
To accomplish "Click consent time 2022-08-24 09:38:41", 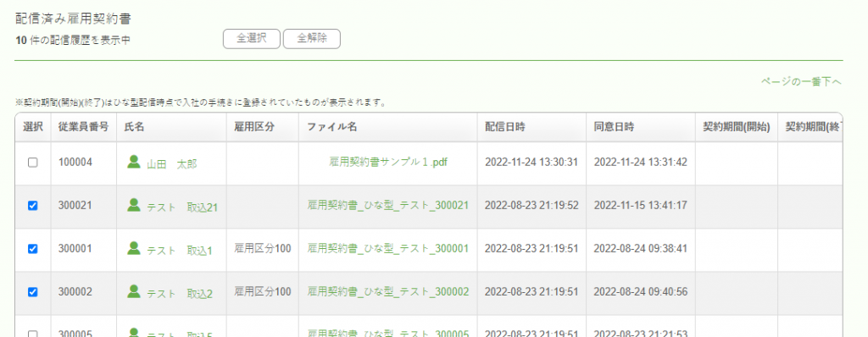I will click(641, 248).
